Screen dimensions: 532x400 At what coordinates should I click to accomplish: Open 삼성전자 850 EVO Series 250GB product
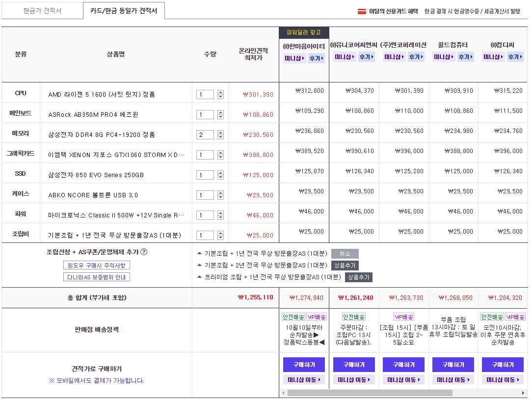96,175
